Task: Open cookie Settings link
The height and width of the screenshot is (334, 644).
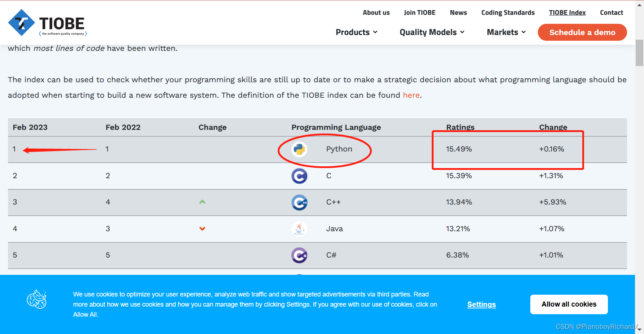Action: pos(482,304)
